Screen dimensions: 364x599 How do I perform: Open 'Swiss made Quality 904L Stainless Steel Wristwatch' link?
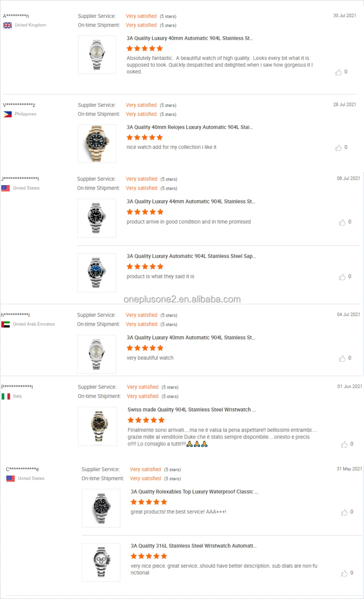192,410
